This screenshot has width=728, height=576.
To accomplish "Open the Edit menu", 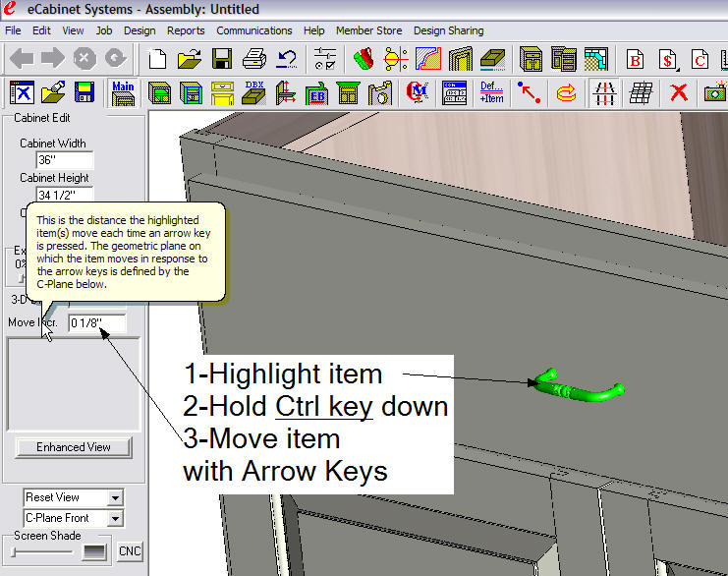I will point(41,30).
